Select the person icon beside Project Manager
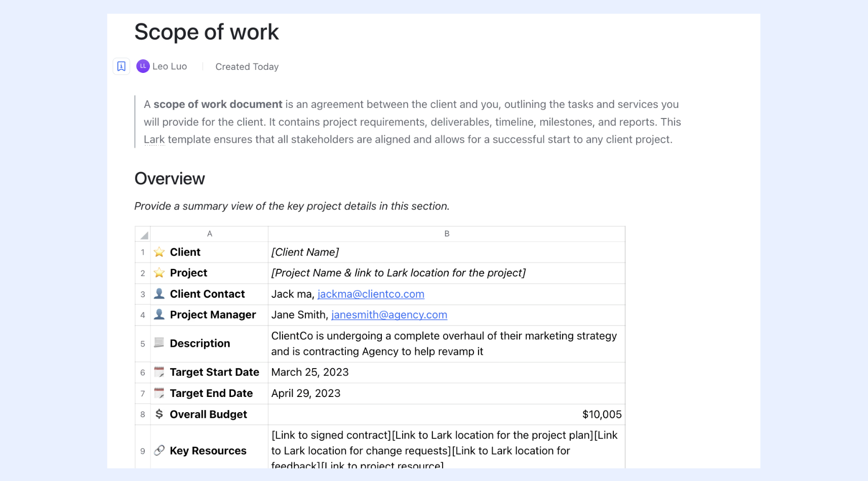Image resolution: width=868 pixels, height=481 pixels. [x=159, y=314]
